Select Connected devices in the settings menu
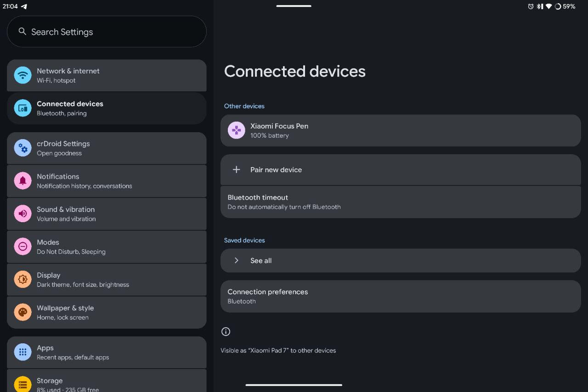588x392 pixels. [107, 108]
